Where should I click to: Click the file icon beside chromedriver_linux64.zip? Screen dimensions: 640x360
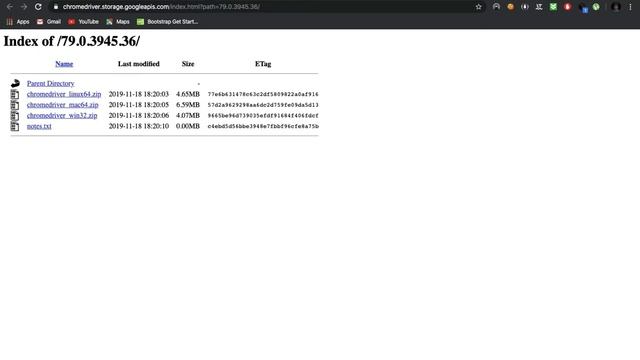[x=15, y=94]
